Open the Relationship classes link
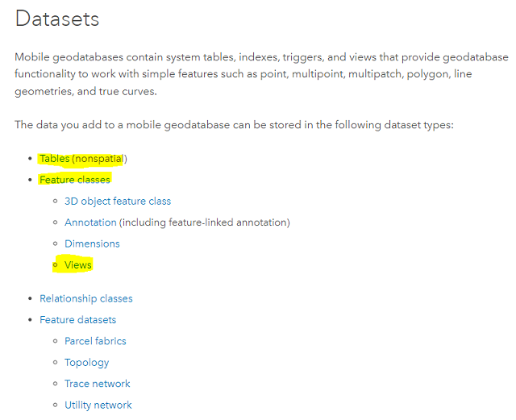 [86, 299]
